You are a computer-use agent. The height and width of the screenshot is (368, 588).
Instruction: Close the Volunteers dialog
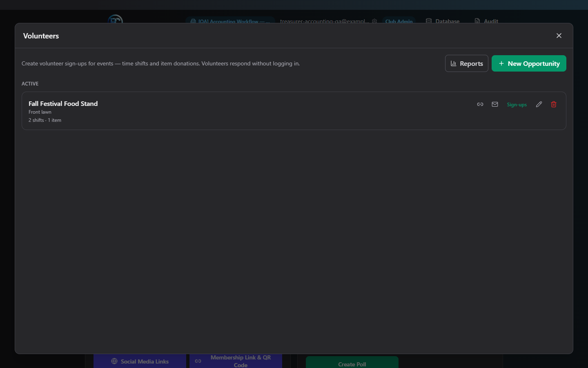click(x=559, y=36)
